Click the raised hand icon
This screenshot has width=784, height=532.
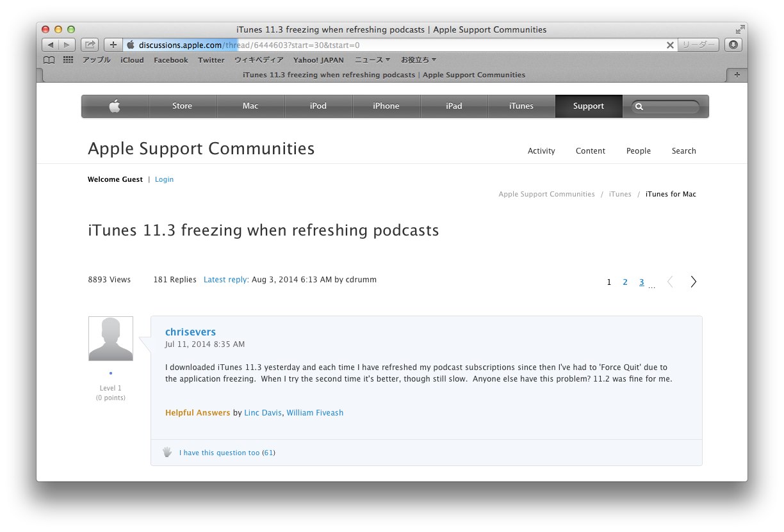(167, 452)
